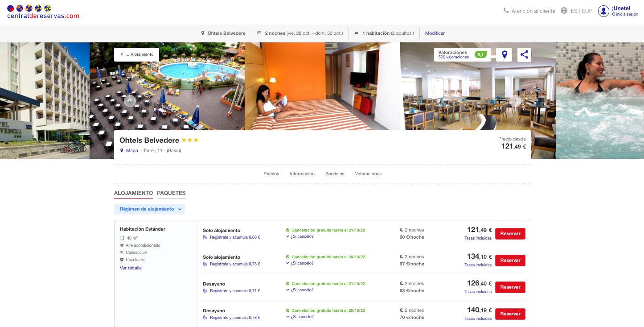Open 526 valoraciones link
644x327 pixels.
coord(454,57)
